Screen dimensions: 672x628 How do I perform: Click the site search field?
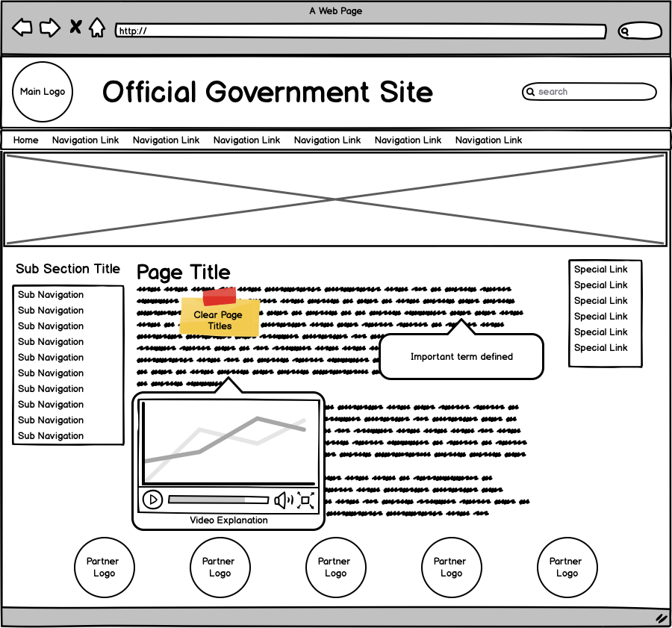pyautogui.click(x=590, y=92)
